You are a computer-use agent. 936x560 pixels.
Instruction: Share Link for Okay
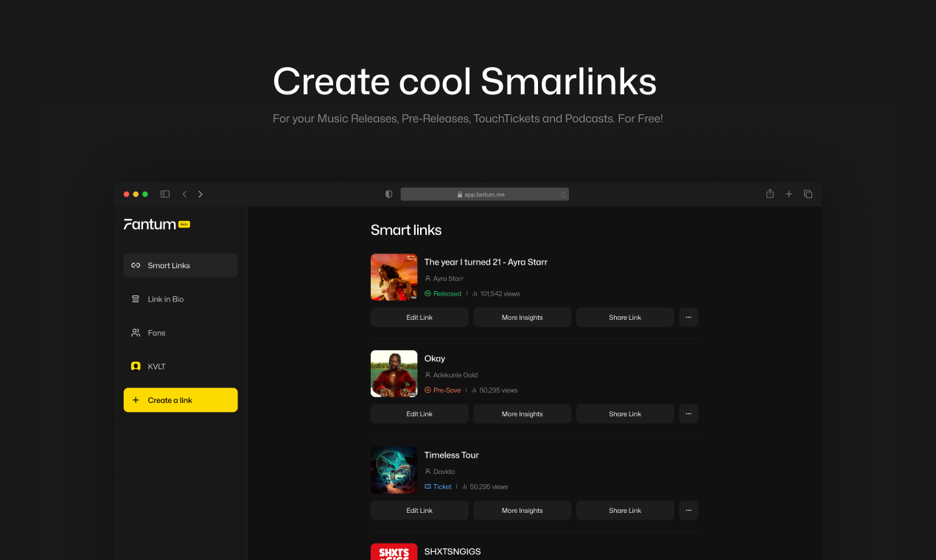[625, 414]
